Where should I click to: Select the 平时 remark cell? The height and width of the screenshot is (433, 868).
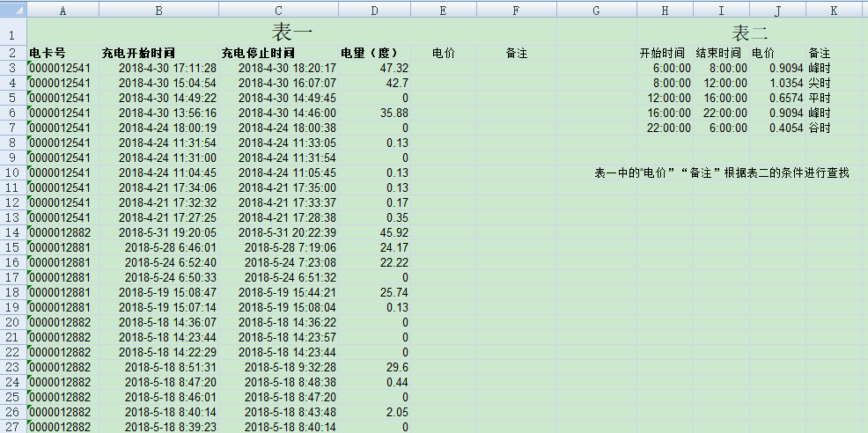click(835, 98)
